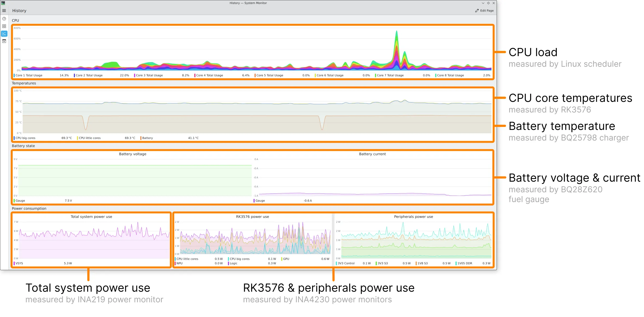644x317 pixels.
Task: Click the System Monitor titlebar app icon
Action: click(3, 3)
